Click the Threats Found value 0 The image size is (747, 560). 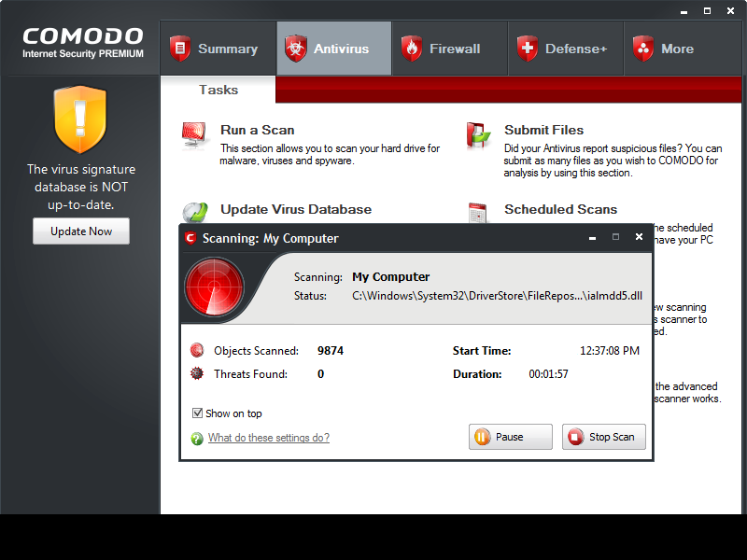pos(320,374)
